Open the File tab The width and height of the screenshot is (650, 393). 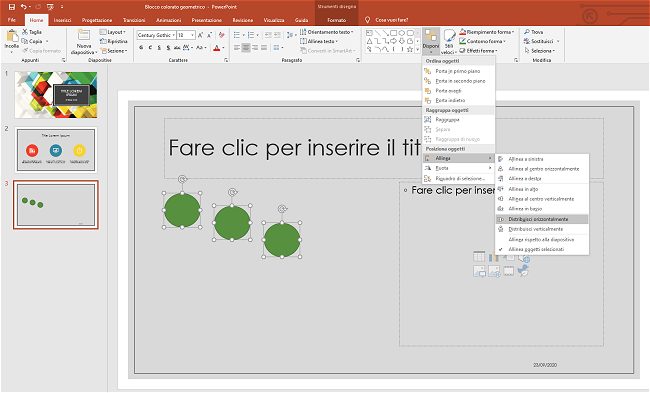[12, 20]
